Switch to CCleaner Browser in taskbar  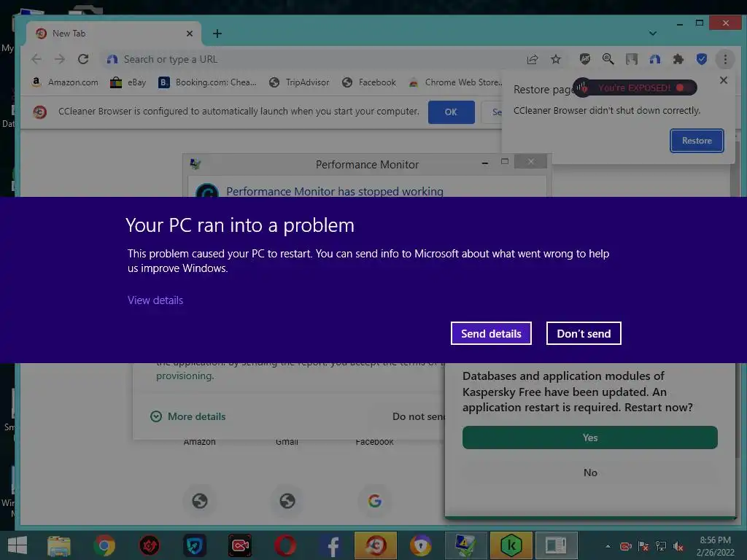[x=376, y=545]
